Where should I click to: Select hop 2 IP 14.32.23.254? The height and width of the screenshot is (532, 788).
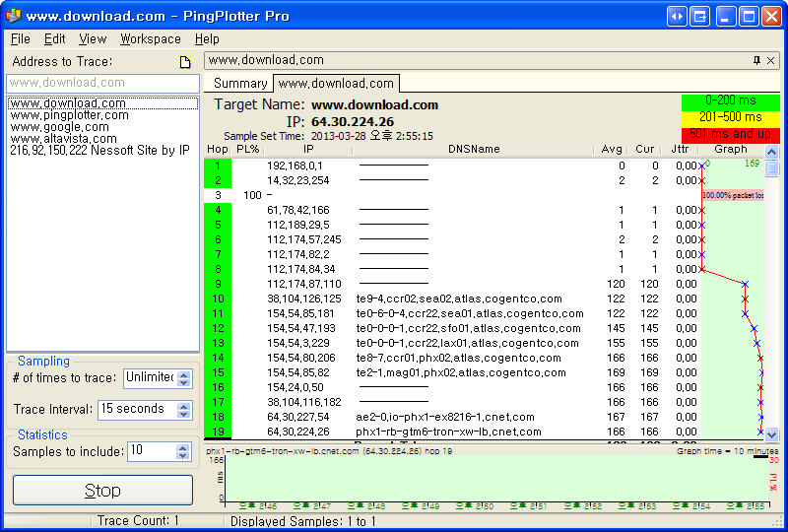click(298, 180)
